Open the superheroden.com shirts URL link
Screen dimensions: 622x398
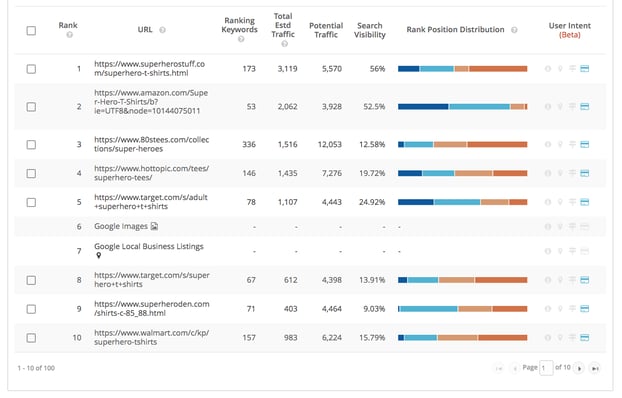pyautogui.click(x=152, y=309)
